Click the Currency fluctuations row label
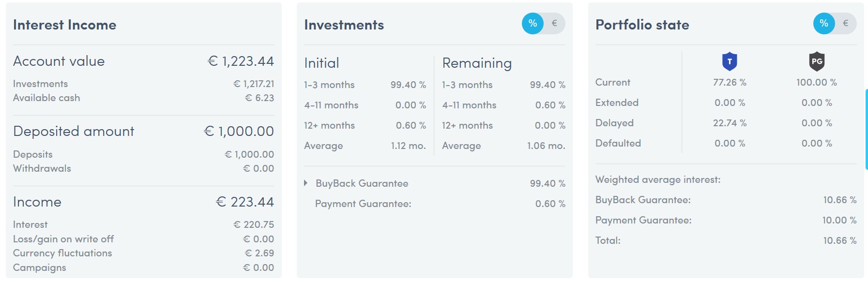This screenshot has width=868, height=282. pos(62,253)
